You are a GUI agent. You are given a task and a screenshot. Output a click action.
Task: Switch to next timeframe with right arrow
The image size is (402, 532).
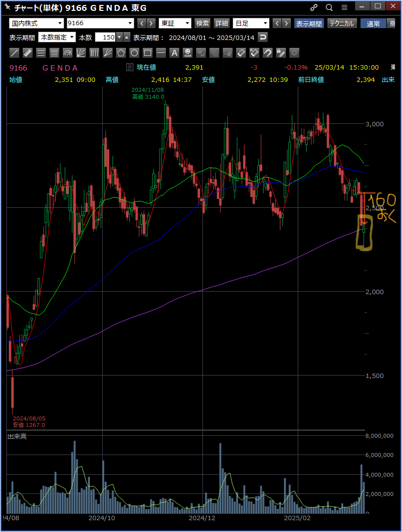coord(286,23)
